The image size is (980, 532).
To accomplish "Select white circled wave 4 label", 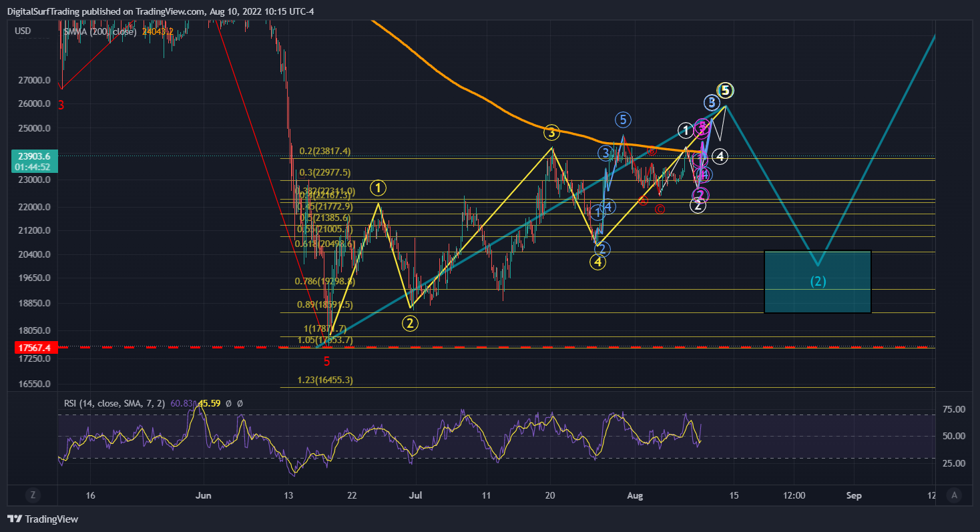I will click(x=720, y=156).
